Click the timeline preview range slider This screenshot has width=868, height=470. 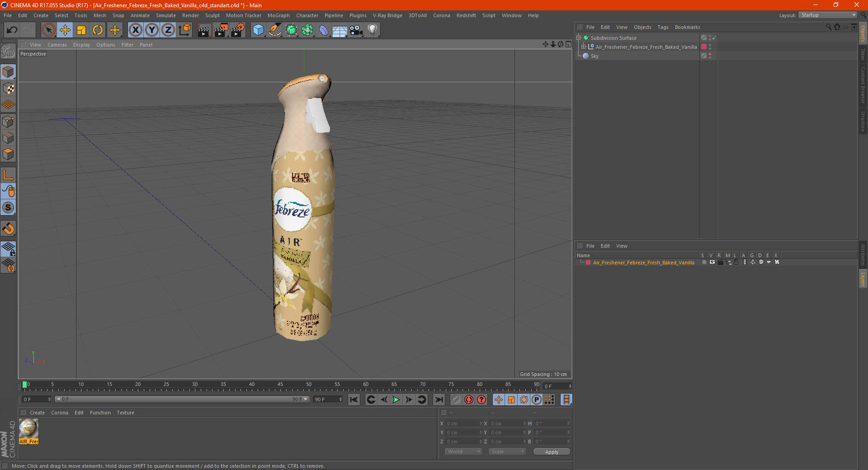coord(182,399)
